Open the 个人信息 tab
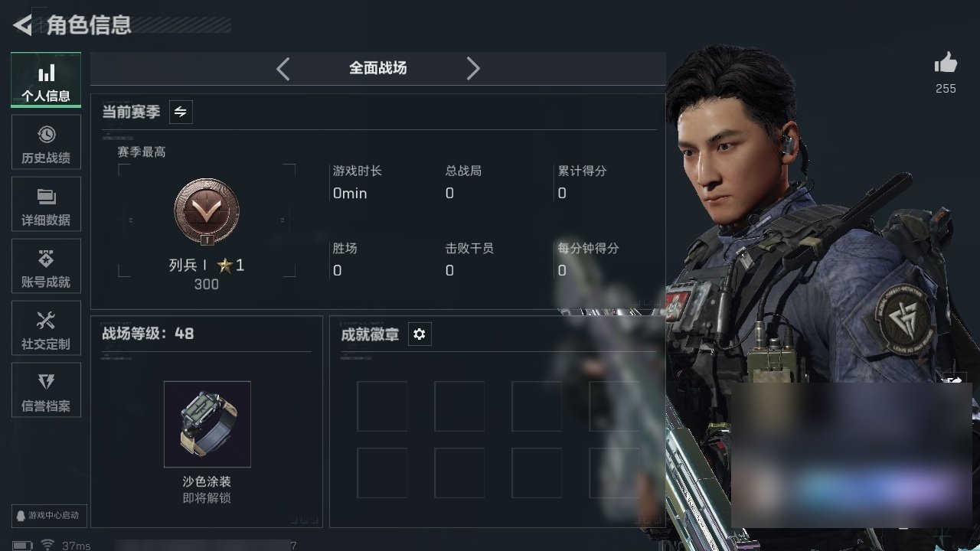 pyautogui.click(x=46, y=80)
